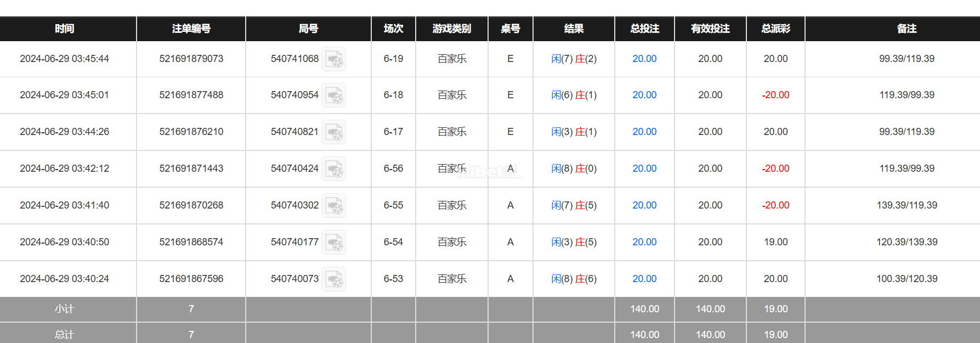The image size is (980, 343).
Task: Open blue 20.00 bet link for 521691877488
Action: point(644,95)
